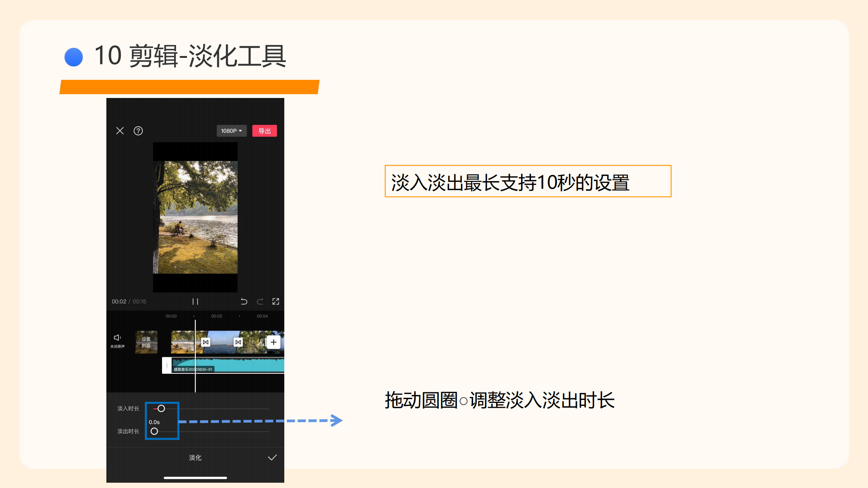Select the second transition icon between clips
This screenshot has width=868, height=488.
click(238, 342)
